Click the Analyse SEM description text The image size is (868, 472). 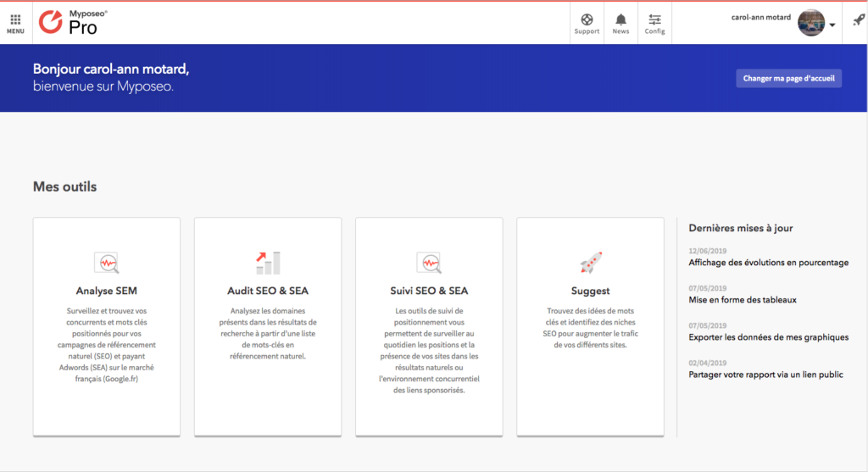(106, 345)
